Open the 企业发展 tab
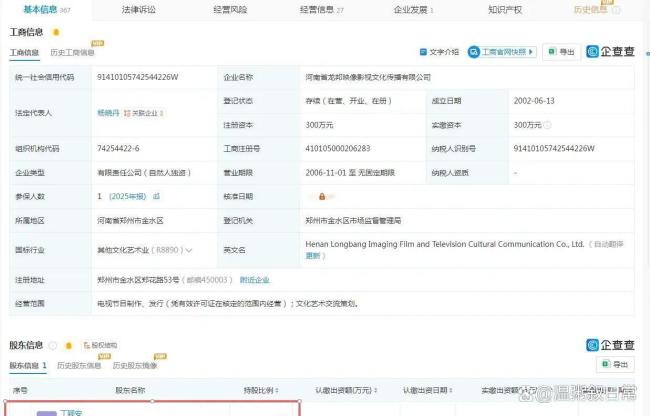Image resolution: width=650 pixels, height=416 pixels. click(413, 10)
